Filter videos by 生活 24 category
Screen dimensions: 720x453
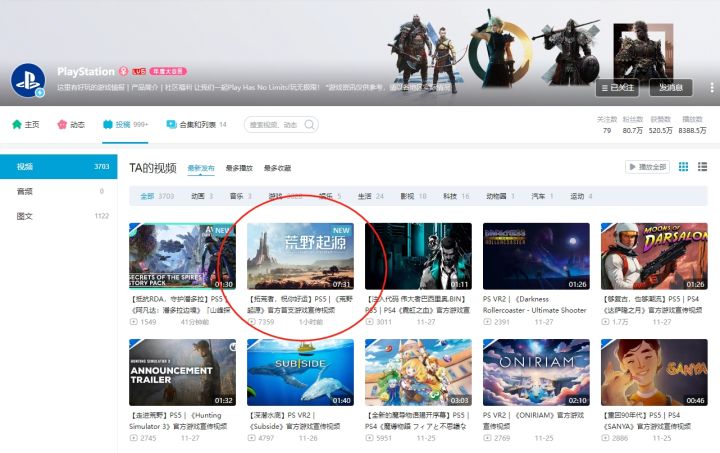(x=371, y=196)
